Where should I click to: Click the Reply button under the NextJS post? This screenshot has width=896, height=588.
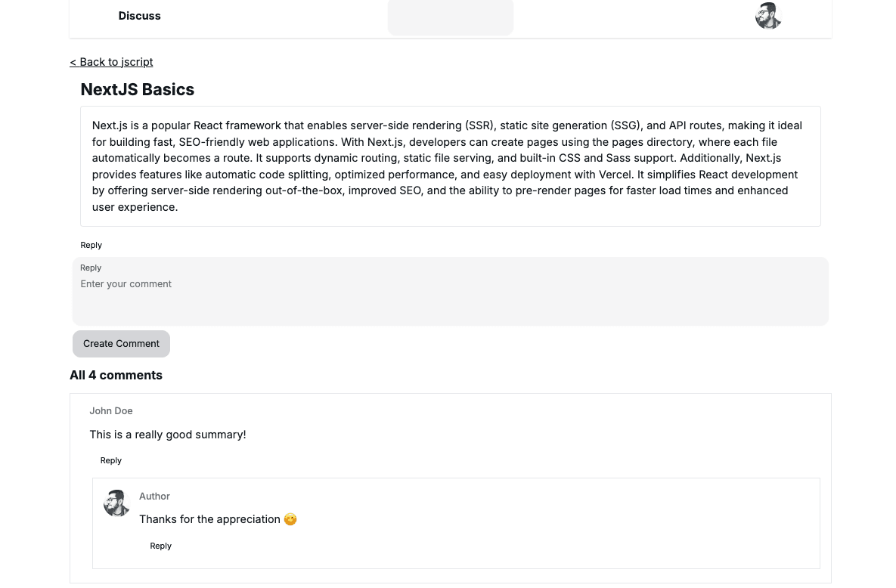coord(91,245)
